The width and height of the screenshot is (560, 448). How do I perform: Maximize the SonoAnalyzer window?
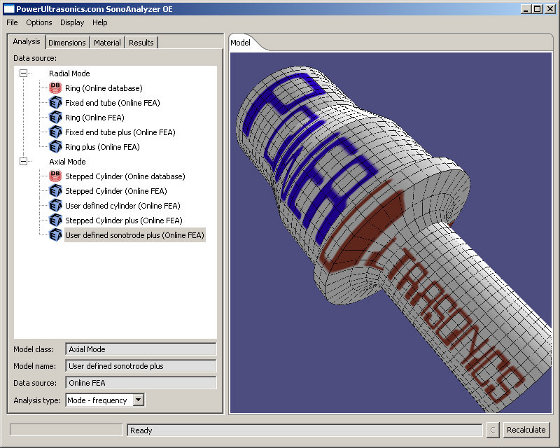(537, 9)
